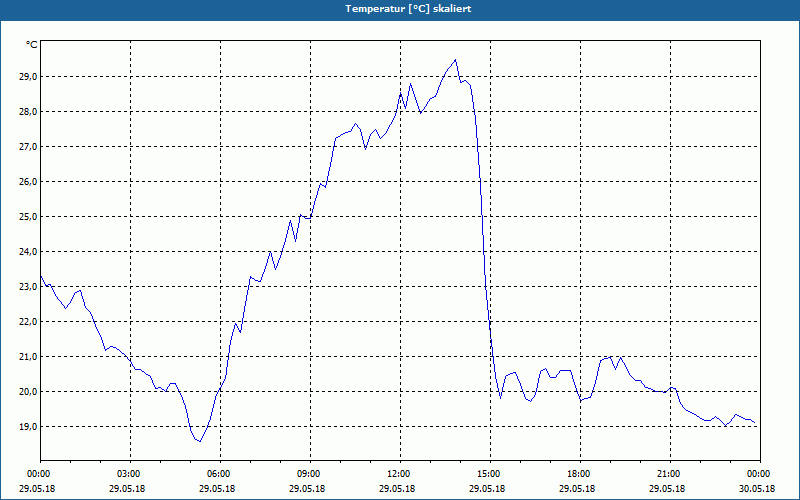This screenshot has height=500, width=800.
Task: Click the 12:00 time axis label
Action: tap(397, 474)
